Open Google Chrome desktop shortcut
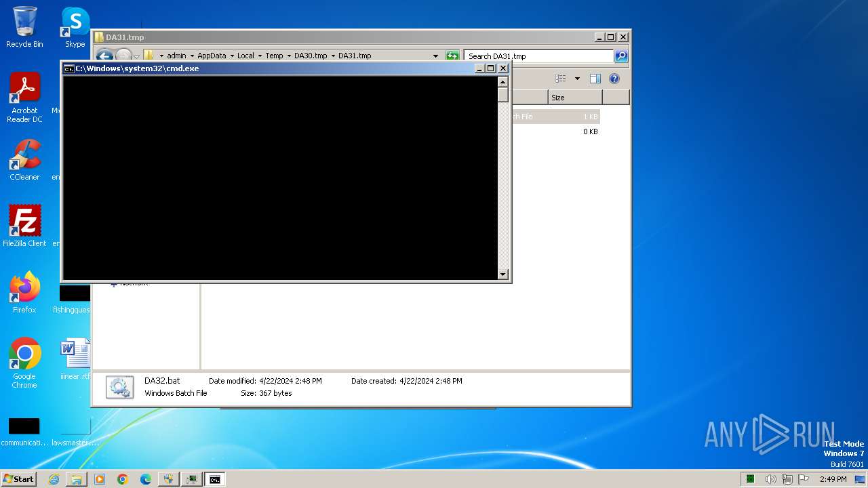The image size is (868, 488). (x=24, y=363)
